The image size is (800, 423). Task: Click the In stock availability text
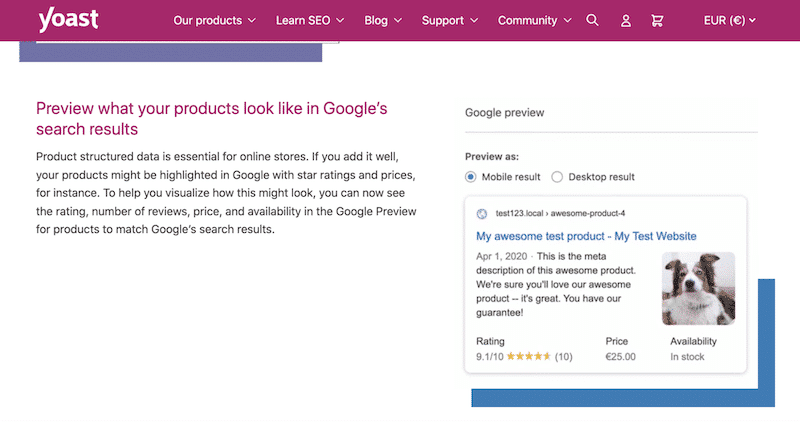click(x=687, y=357)
